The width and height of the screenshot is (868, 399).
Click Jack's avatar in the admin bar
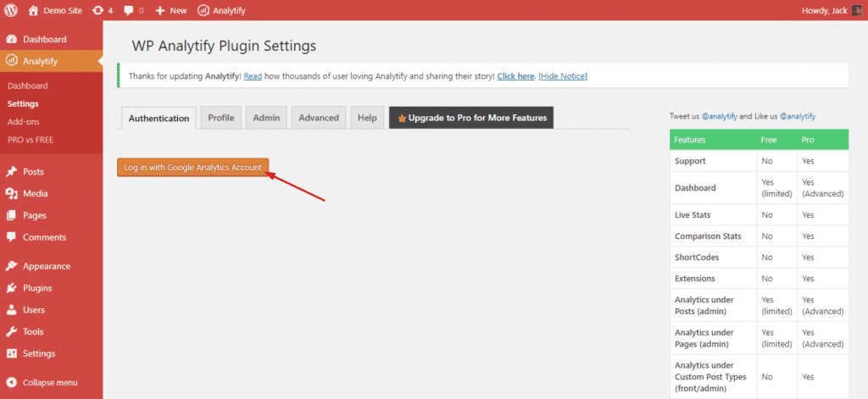coord(857,10)
